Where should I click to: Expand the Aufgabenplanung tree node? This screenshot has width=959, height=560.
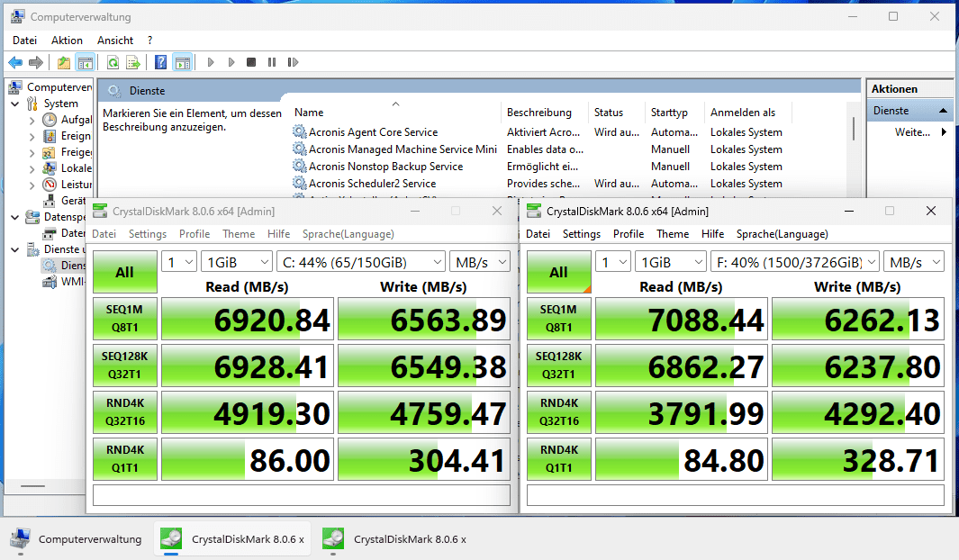click(x=32, y=121)
